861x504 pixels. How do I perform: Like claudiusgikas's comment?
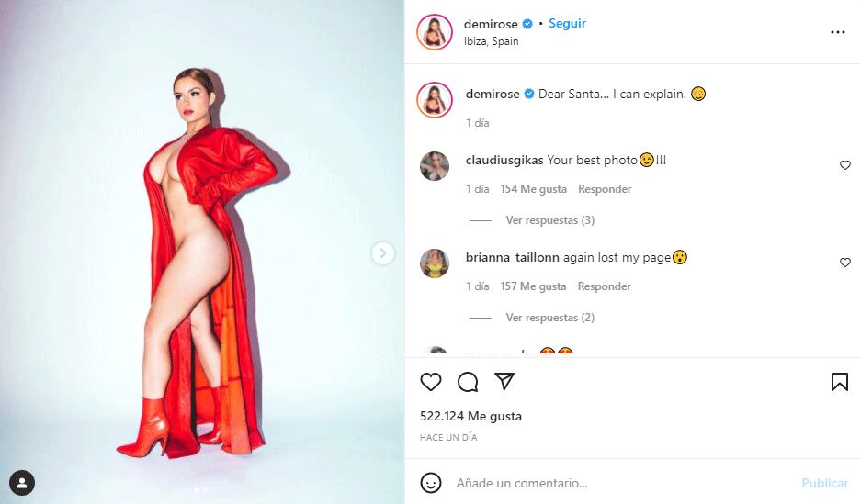tap(845, 165)
